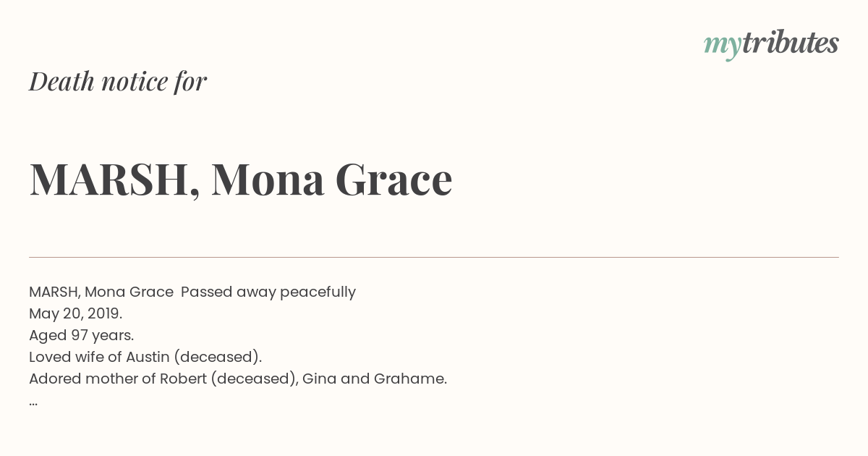Click the word 'Grace' in title

tap(393, 179)
